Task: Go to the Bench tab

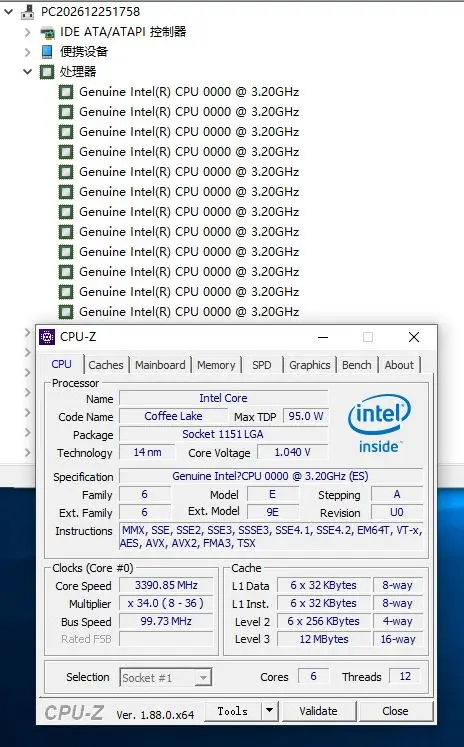Action: [x=356, y=365]
